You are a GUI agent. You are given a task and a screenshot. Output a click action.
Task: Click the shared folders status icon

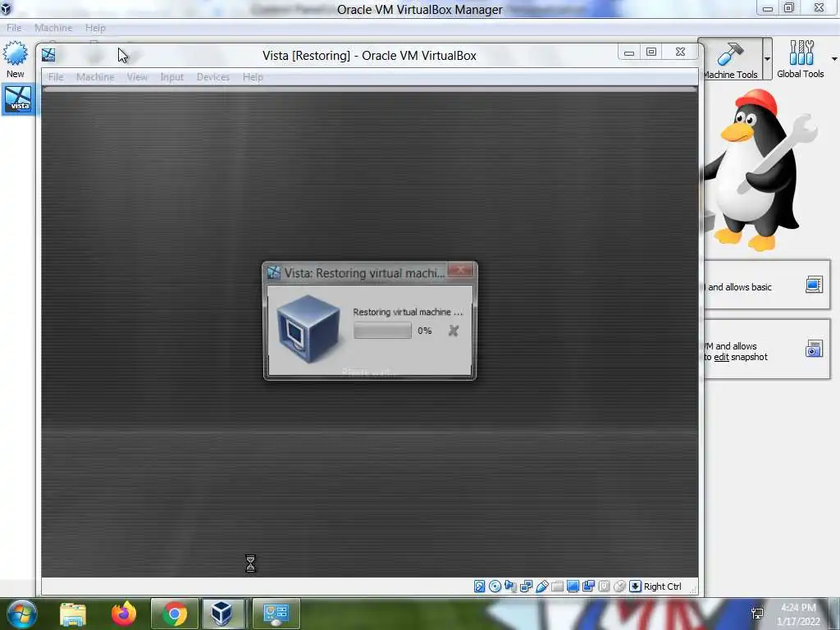click(x=557, y=587)
